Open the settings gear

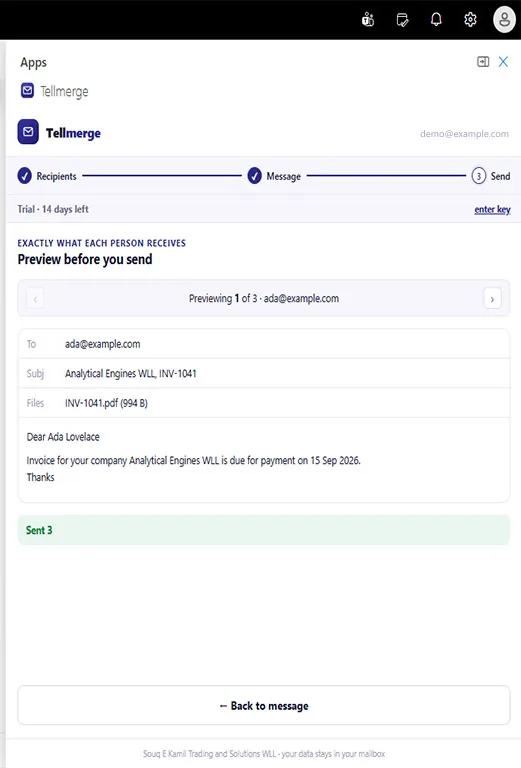click(470, 20)
